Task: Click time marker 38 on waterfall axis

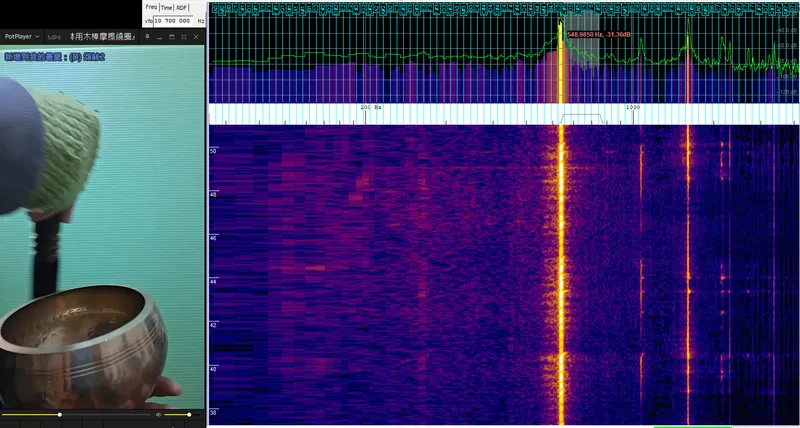Action: click(213, 413)
